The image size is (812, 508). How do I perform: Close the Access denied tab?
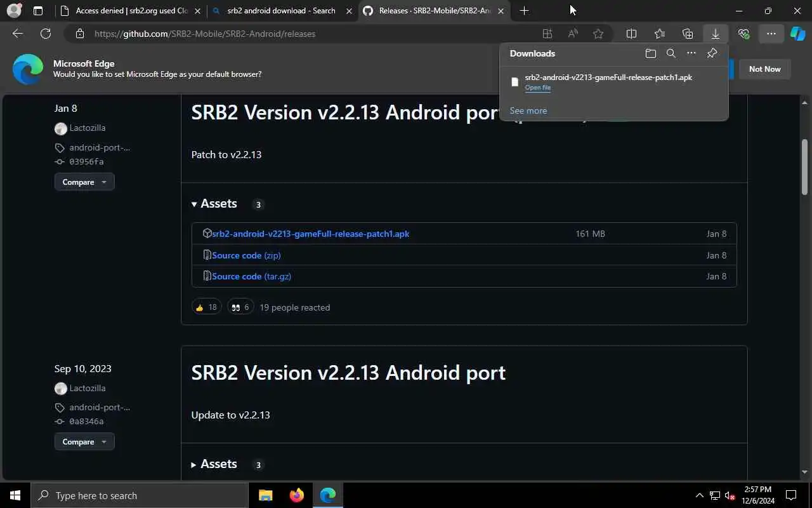coord(197,11)
